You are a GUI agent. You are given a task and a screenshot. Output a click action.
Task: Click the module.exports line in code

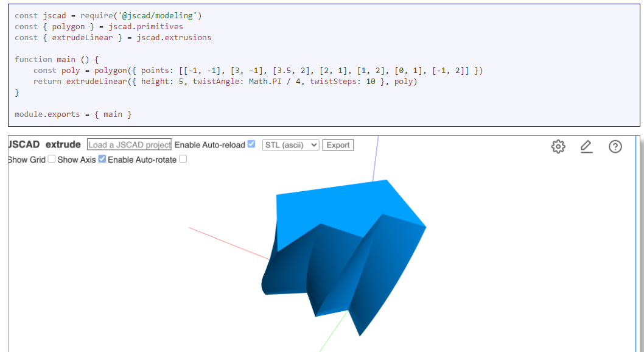point(73,114)
